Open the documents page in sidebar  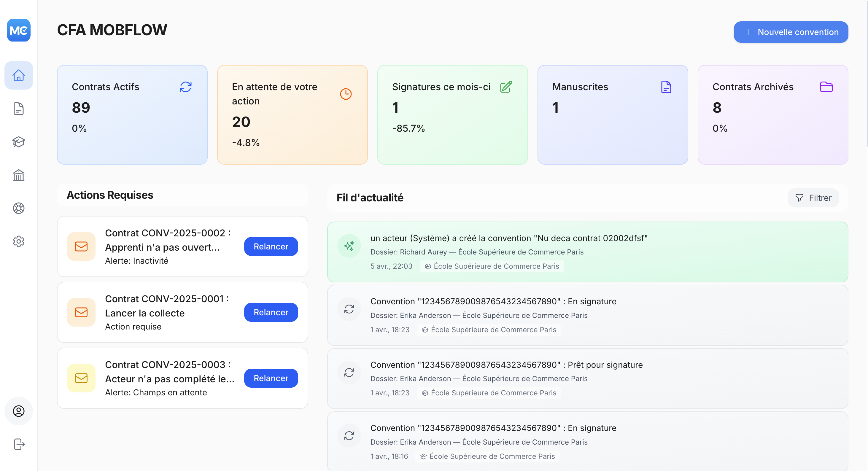(x=18, y=109)
